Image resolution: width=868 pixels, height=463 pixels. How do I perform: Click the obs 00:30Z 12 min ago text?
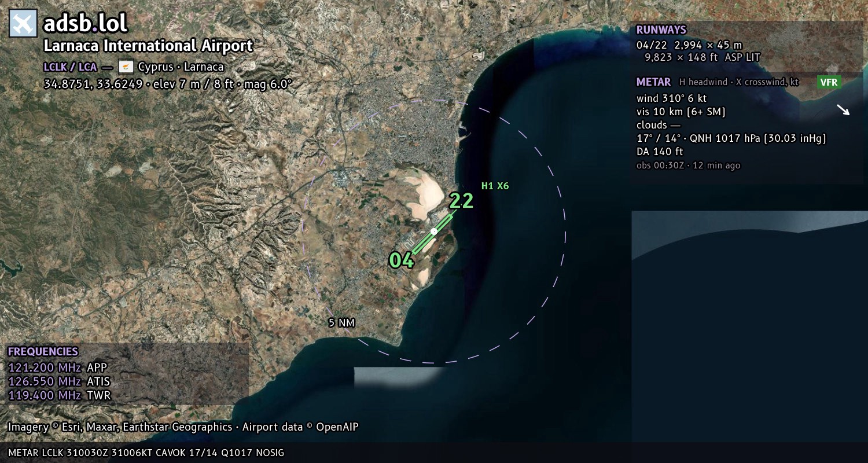(x=688, y=166)
